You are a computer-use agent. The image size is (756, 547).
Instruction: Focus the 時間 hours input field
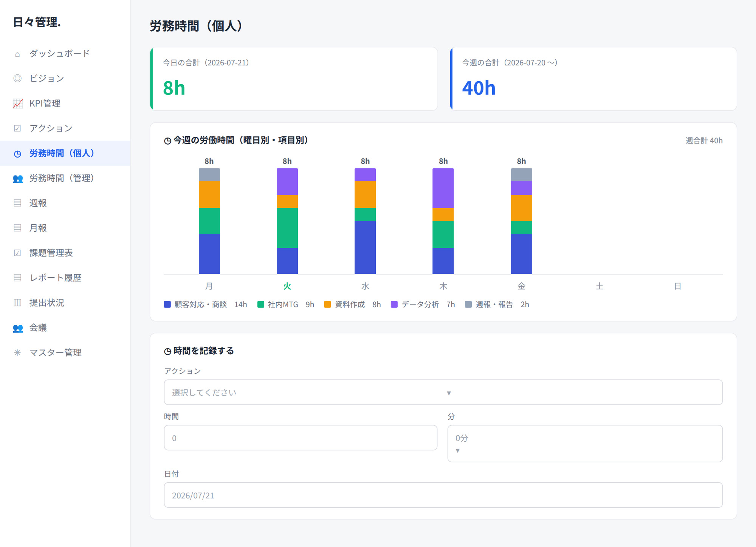click(x=301, y=438)
